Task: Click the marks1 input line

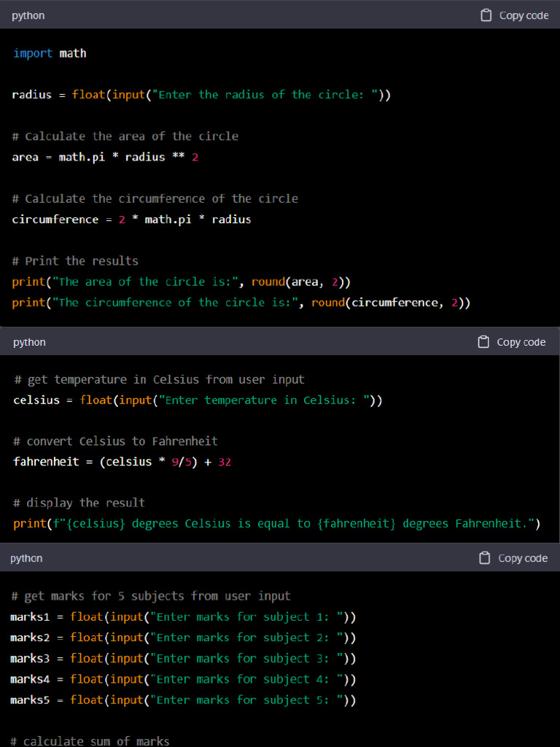Action: pyautogui.click(x=183, y=617)
